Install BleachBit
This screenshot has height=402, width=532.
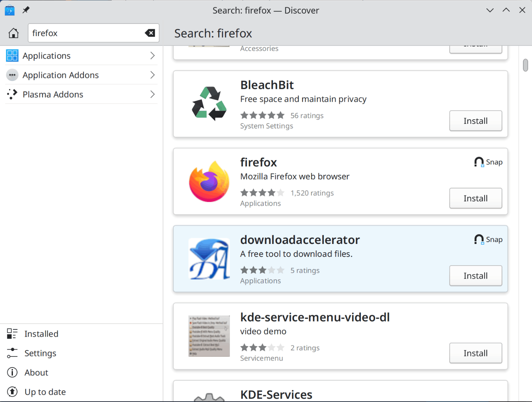click(x=475, y=121)
